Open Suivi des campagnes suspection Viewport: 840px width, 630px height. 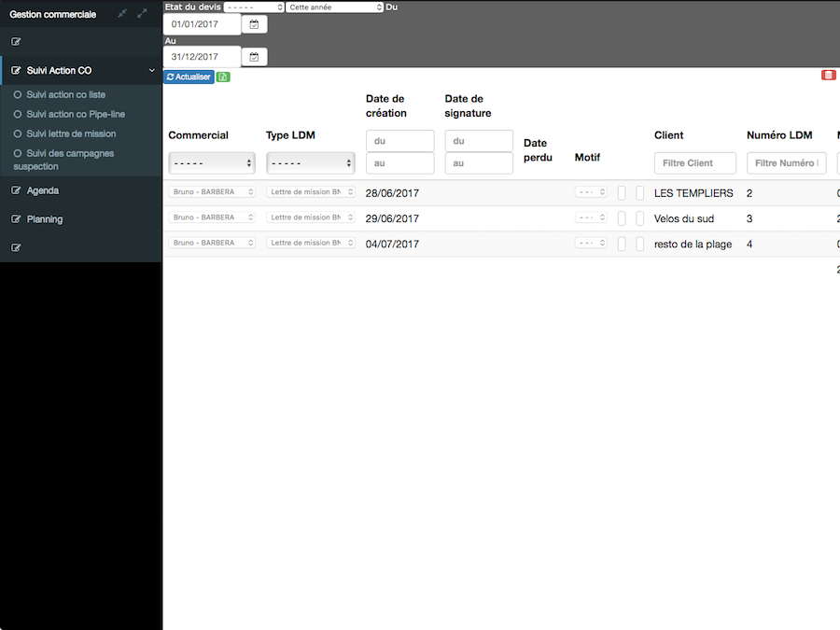(x=63, y=160)
